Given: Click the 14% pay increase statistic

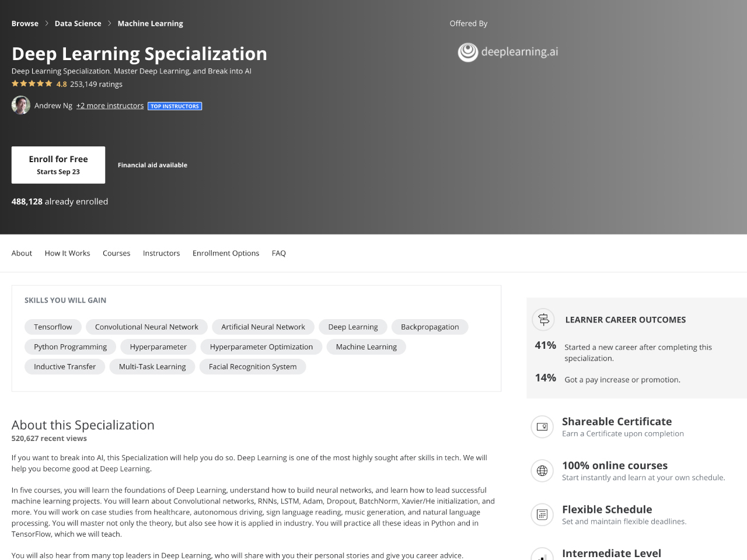Looking at the screenshot, I should coord(546,378).
